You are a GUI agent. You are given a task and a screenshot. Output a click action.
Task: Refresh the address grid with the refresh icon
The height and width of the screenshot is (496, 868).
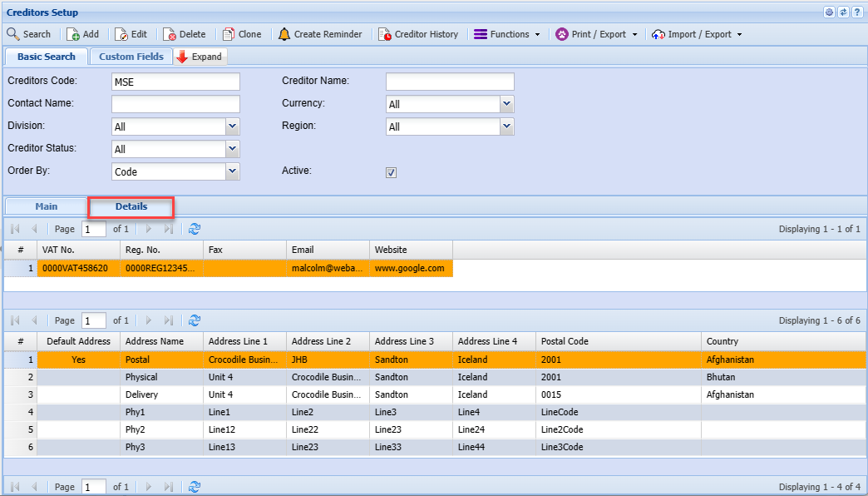[195, 320]
